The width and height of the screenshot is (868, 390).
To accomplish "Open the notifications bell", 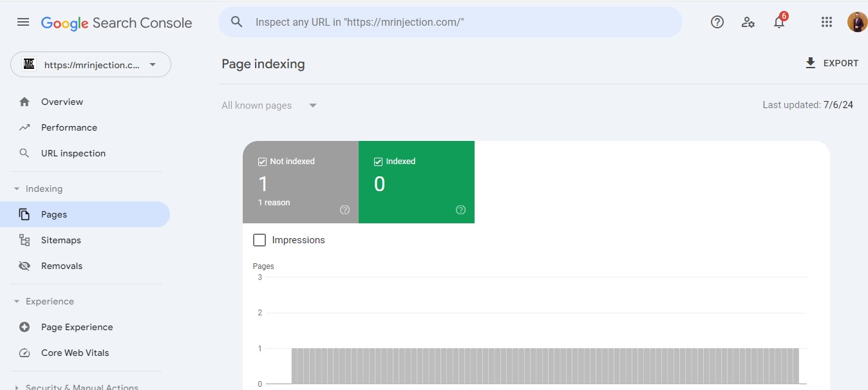I will pyautogui.click(x=779, y=23).
